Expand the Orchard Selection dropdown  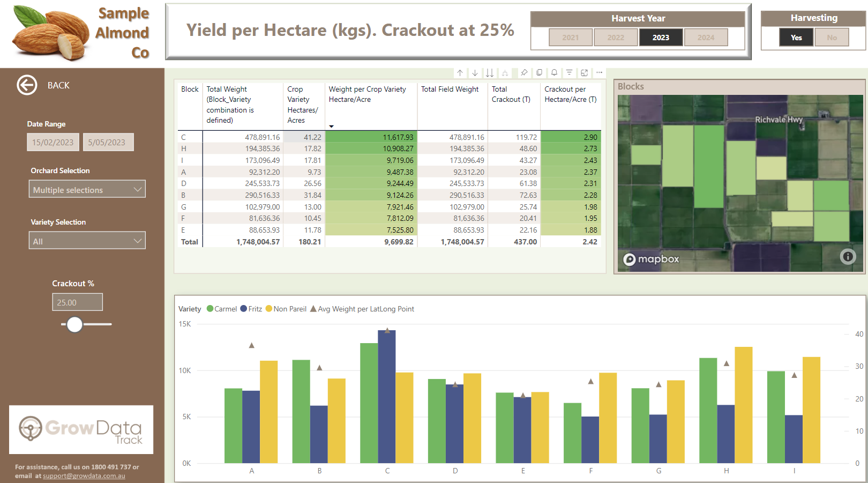tap(87, 189)
